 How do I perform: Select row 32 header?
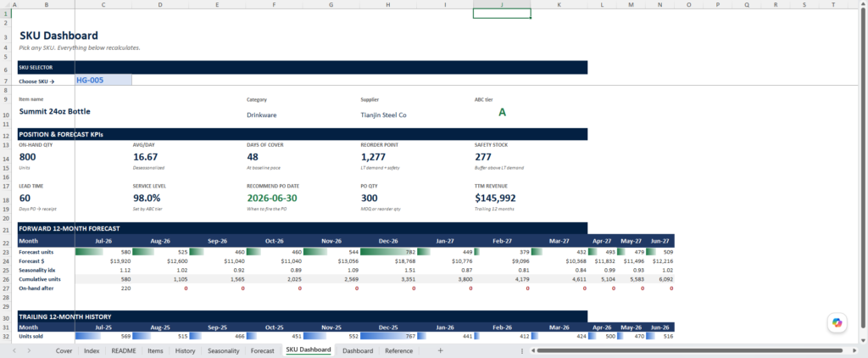[8, 337]
